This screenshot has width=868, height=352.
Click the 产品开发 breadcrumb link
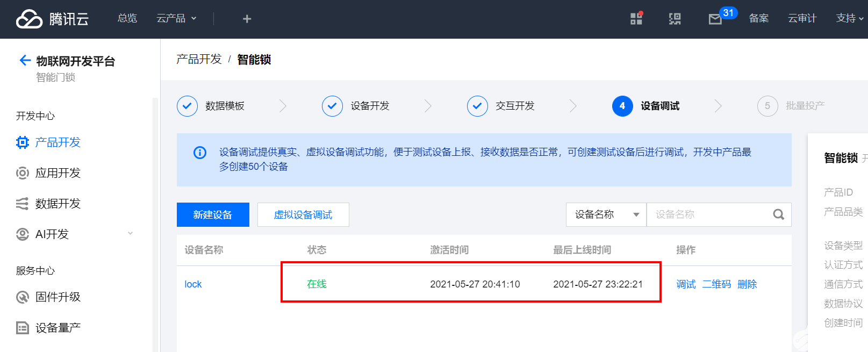click(199, 59)
